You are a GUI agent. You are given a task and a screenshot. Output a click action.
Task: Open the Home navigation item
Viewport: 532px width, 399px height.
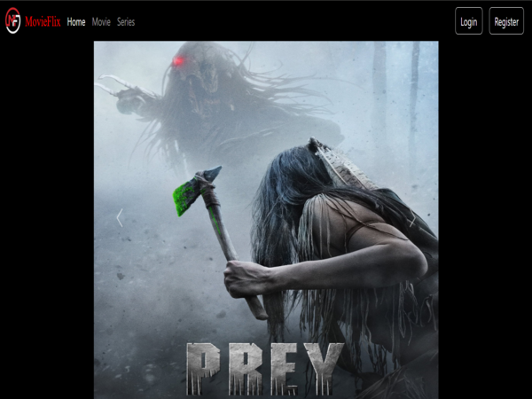click(x=76, y=22)
